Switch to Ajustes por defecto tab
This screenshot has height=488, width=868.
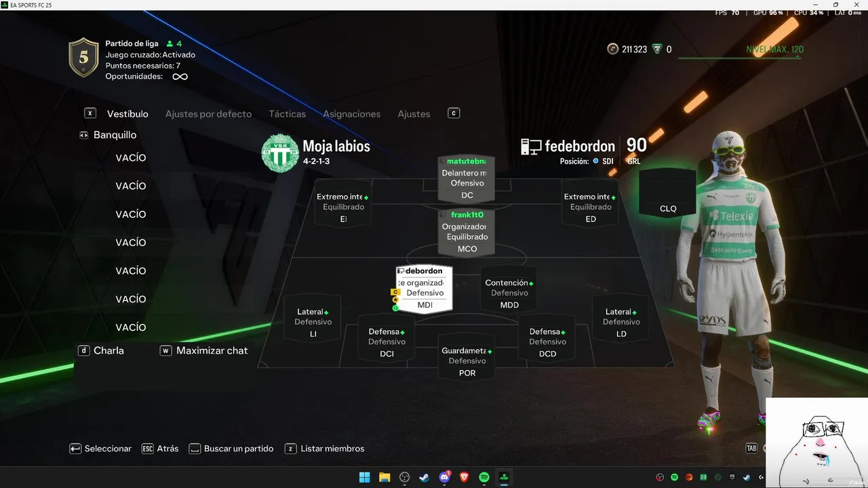click(x=208, y=114)
